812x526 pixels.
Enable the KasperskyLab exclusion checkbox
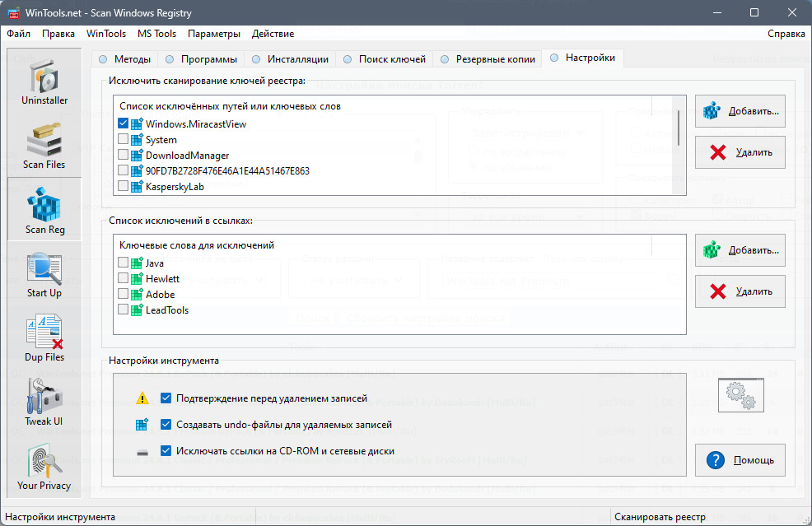tap(123, 185)
